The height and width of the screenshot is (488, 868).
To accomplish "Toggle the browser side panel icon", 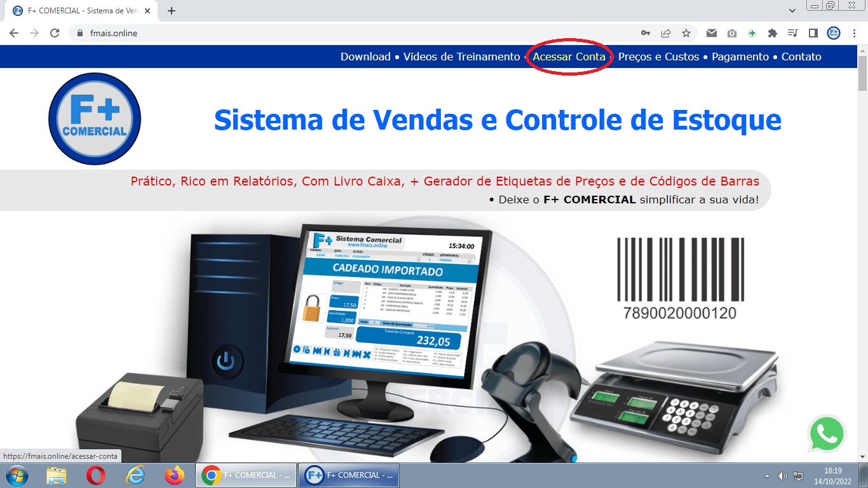I will click(x=813, y=33).
